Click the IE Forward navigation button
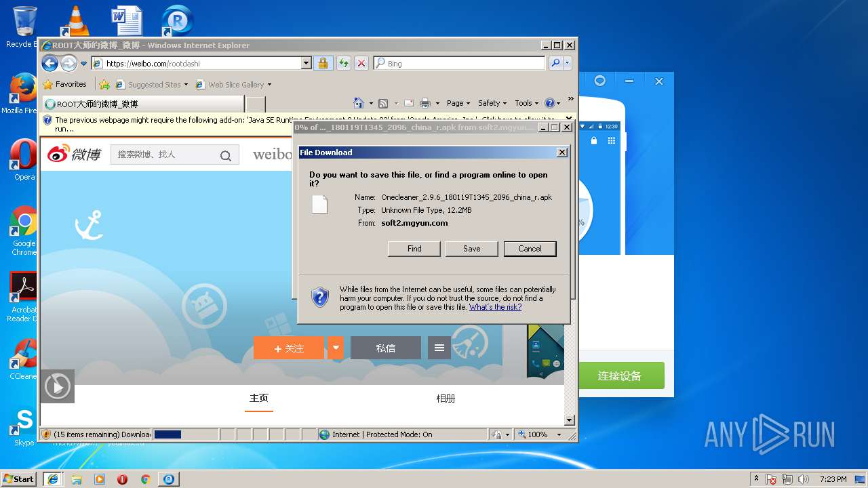 (x=68, y=63)
